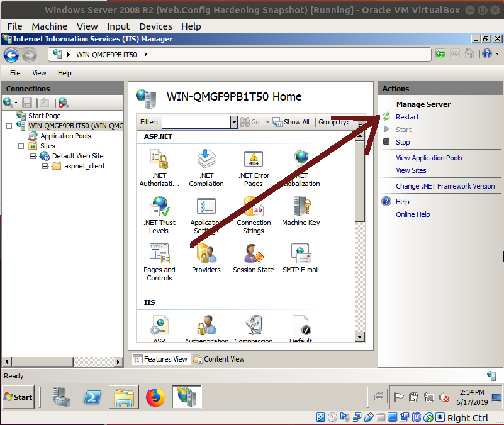Viewport: 504px width, 425px height.
Task: Open the VirtualBox Machine menu
Action: pyautogui.click(x=50, y=26)
